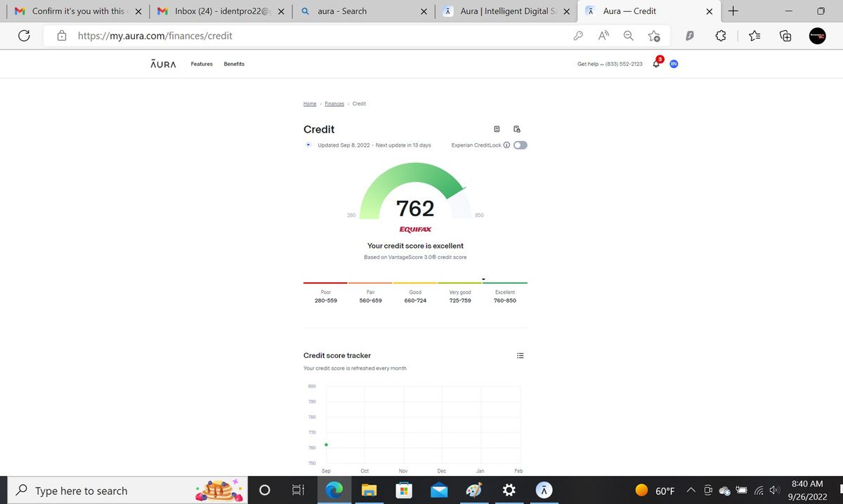Click the 'Your credit score is excellent' text
The height and width of the screenshot is (504, 843).
tap(415, 246)
